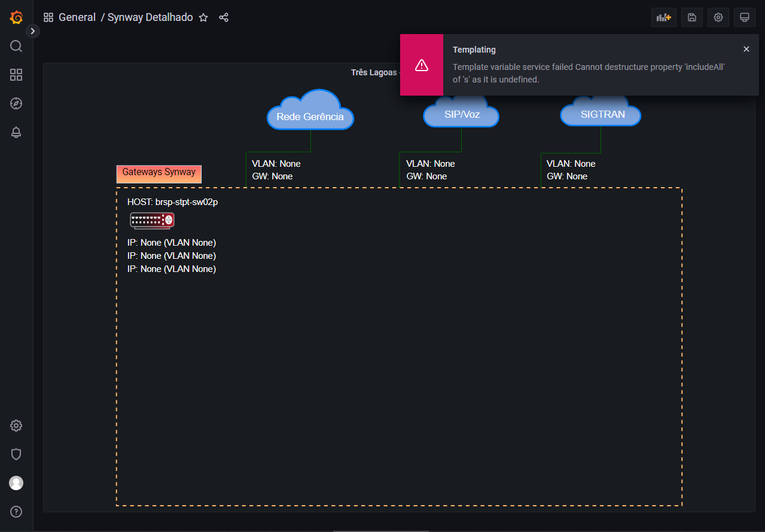
Task: Click VLAN: None under SIP/Voz
Action: pyautogui.click(x=431, y=164)
